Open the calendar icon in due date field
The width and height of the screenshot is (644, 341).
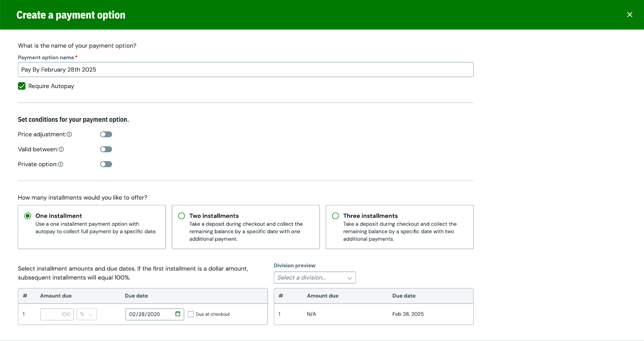[178, 314]
